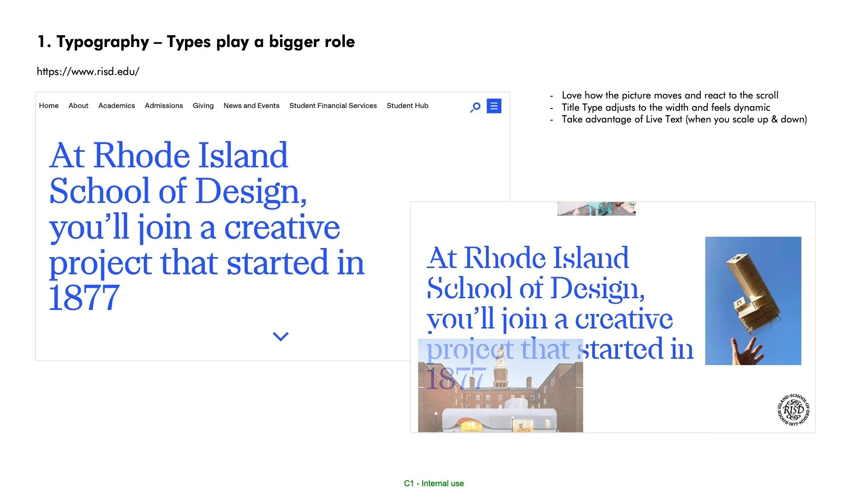Click the C1 Internal use footer label
868x488 pixels.
tap(434, 483)
